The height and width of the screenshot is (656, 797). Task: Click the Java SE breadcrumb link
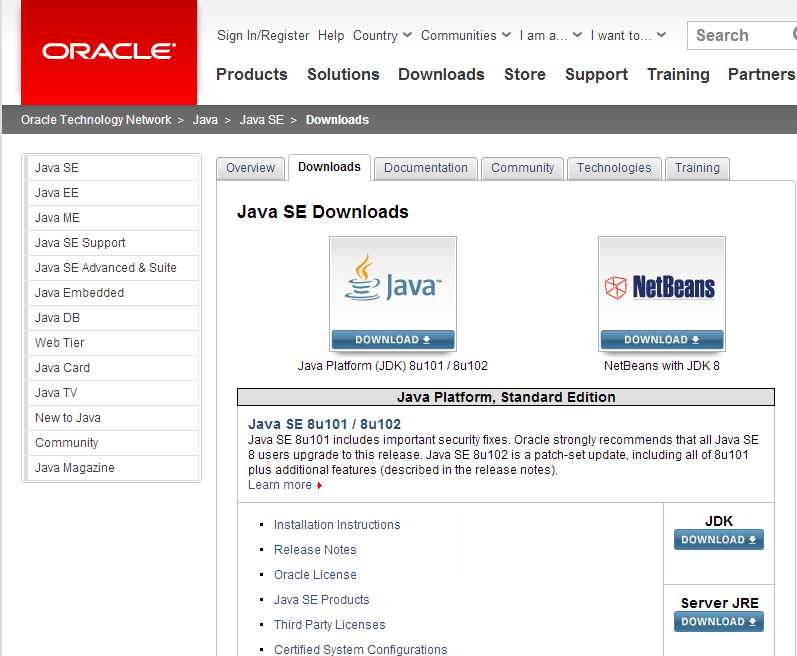262,120
